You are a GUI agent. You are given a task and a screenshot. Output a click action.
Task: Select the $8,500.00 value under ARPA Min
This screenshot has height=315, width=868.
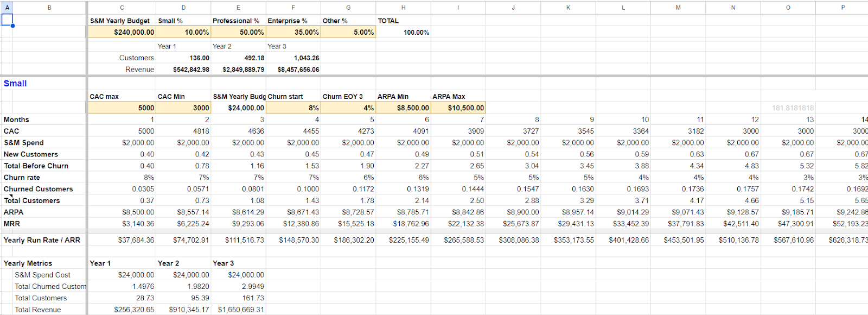[x=403, y=108]
